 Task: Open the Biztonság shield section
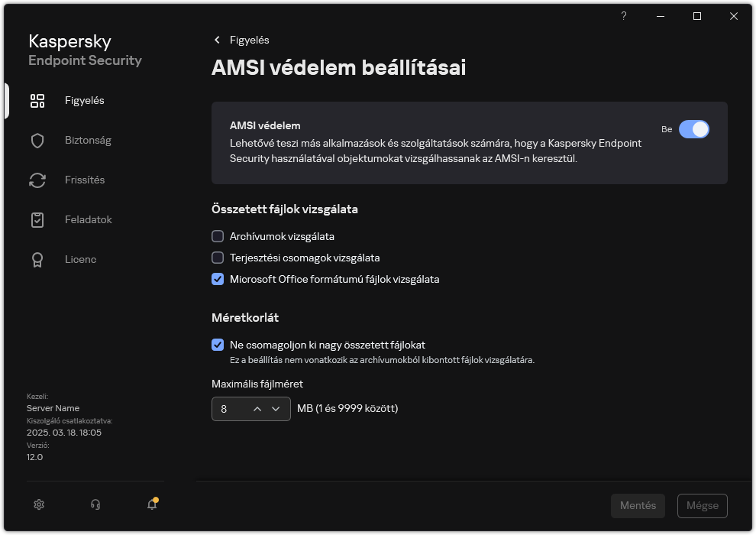pyautogui.click(x=37, y=140)
